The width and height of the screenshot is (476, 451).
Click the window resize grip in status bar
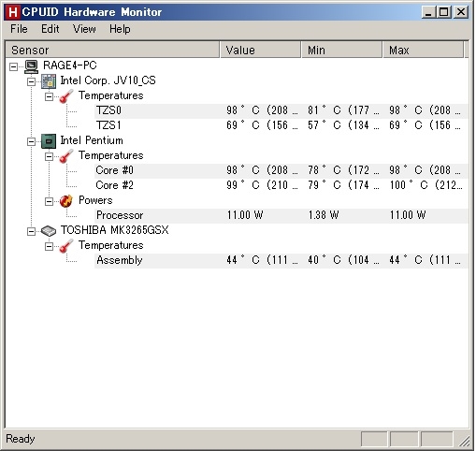click(464, 441)
